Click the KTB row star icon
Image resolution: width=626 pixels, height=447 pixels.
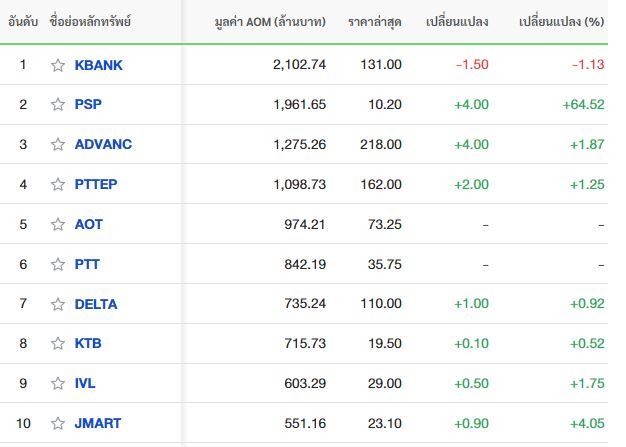[x=58, y=343]
